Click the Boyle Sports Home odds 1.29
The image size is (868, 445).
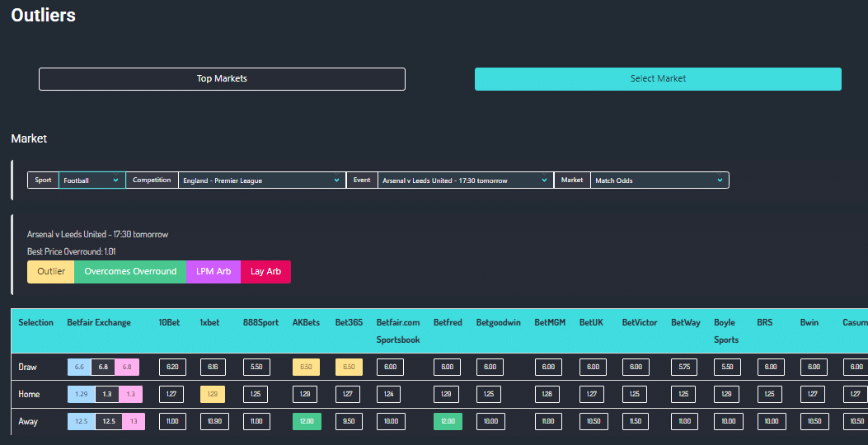click(726, 394)
